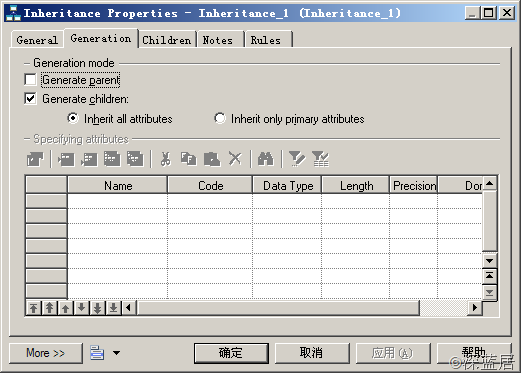Click the Inheritance Properties title bar icon
The image size is (521, 373).
pyautogui.click(x=13, y=13)
